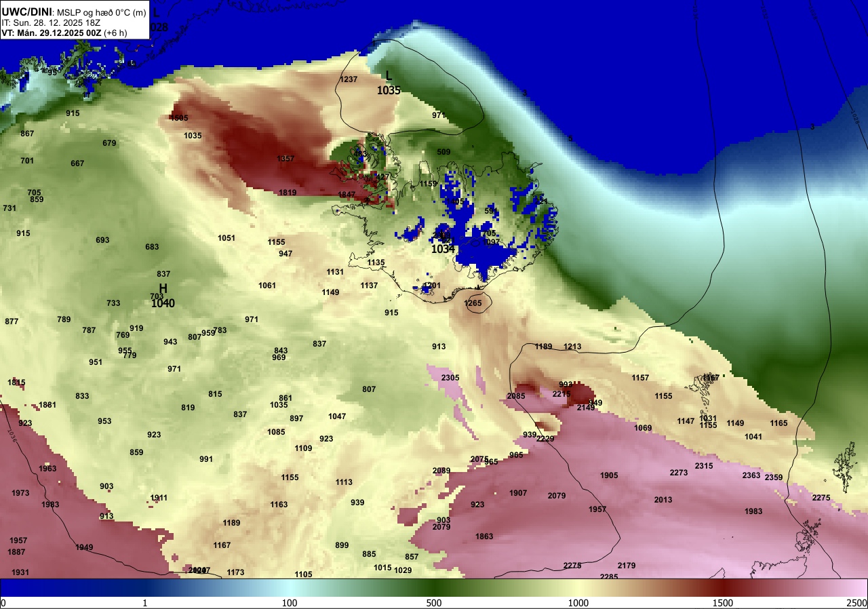
Task: Click the height value 1147
Action: coord(686,421)
